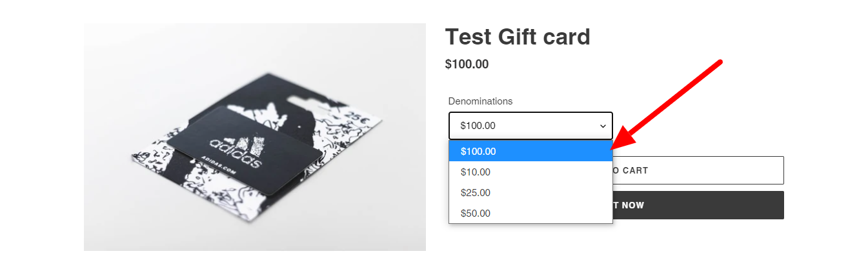
Task: Choose the $10.00 denomination option
Action: click(x=476, y=172)
